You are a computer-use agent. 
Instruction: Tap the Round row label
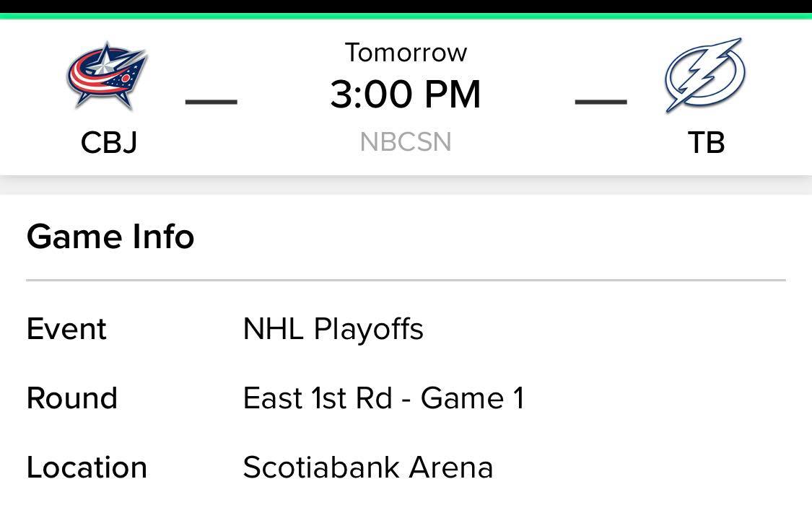[72, 398]
